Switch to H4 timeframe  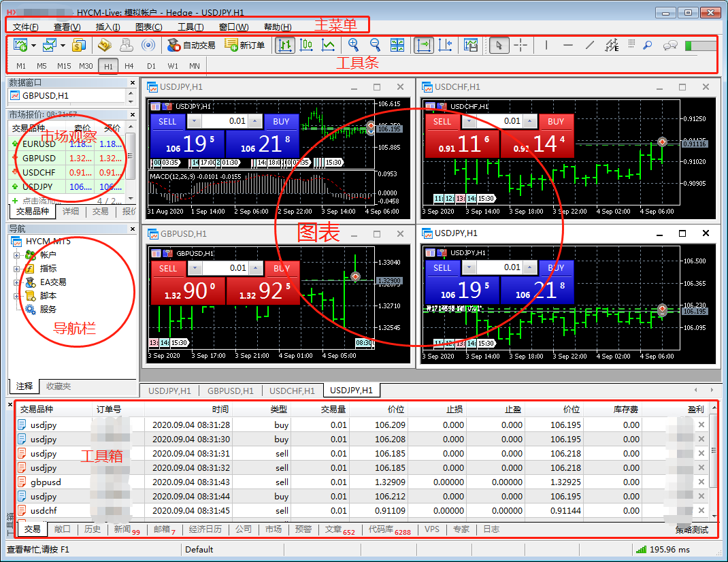tap(129, 66)
